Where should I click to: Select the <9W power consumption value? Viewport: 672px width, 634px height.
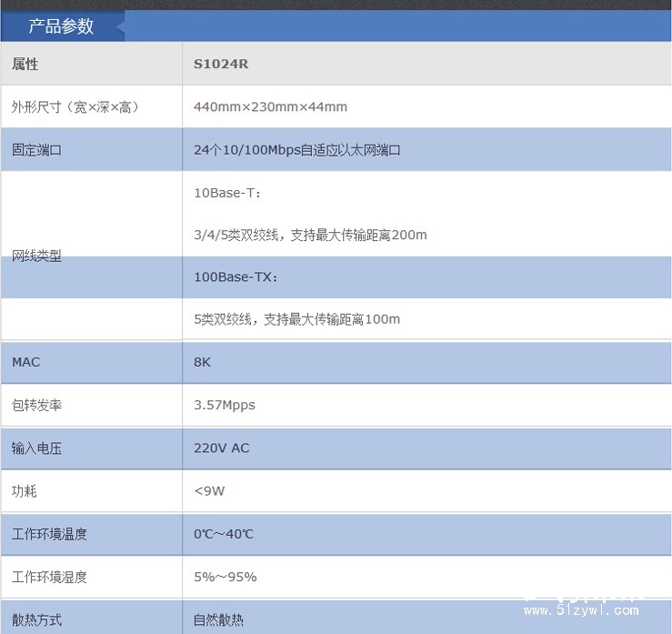209,491
